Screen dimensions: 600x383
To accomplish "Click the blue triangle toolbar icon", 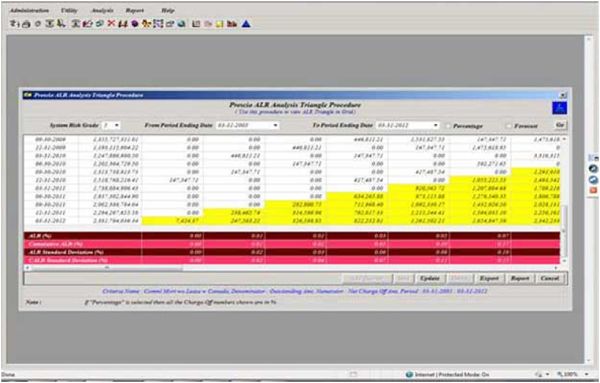I will (x=246, y=24).
